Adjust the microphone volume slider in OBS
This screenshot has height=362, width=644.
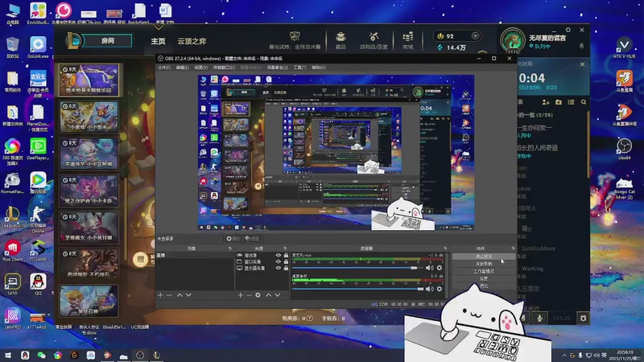click(358, 268)
